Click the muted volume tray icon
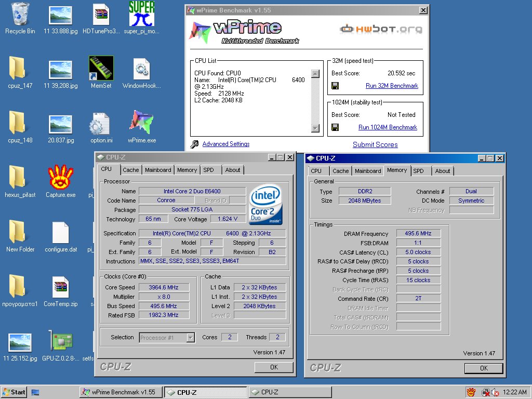Screen dimensions: 532x399 point(495,393)
